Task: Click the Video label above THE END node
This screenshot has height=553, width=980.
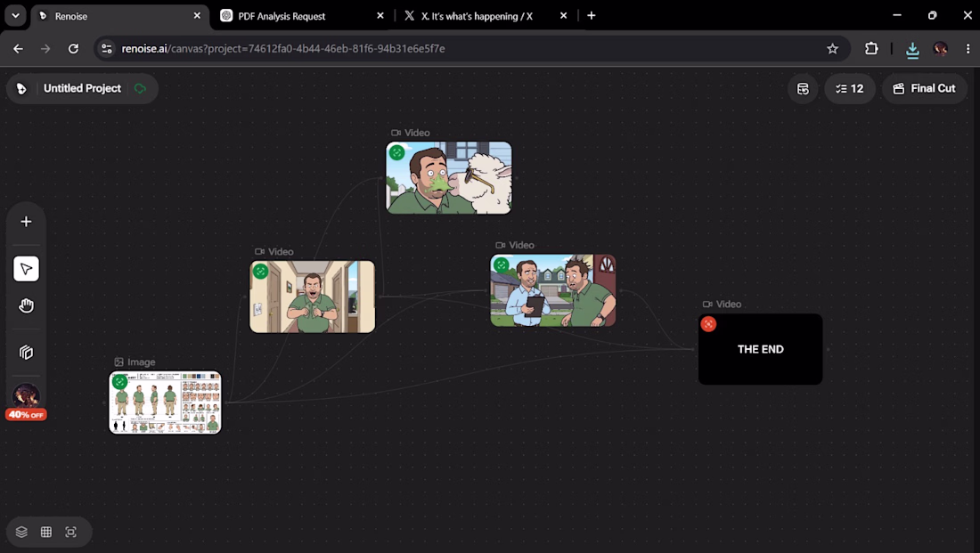Action: [722, 305]
